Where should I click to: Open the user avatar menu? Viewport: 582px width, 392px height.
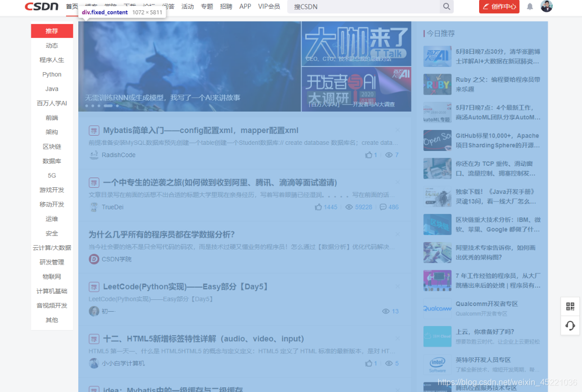tap(546, 6)
